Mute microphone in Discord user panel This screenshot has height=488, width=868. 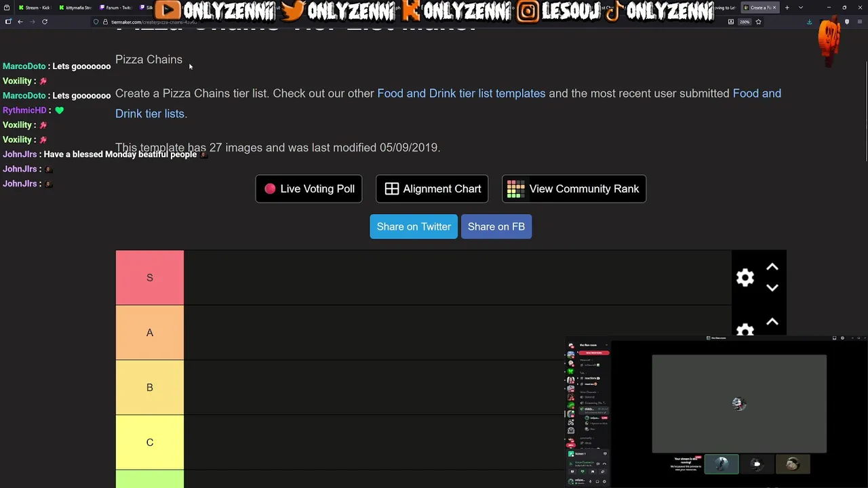click(x=590, y=481)
